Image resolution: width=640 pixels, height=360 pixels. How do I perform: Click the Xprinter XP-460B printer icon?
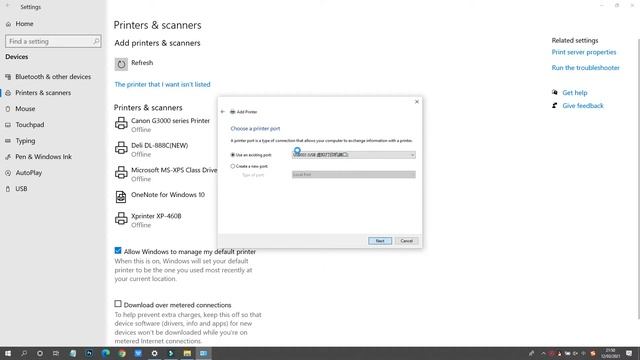(x=121, y=218)
